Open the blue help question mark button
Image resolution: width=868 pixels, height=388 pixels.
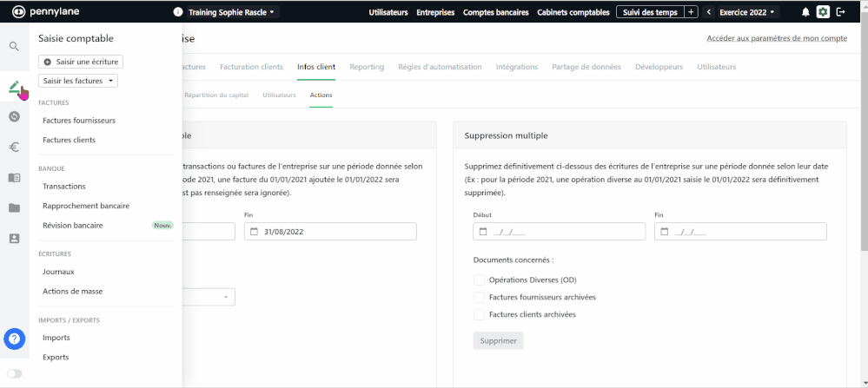tap(14, 339)
